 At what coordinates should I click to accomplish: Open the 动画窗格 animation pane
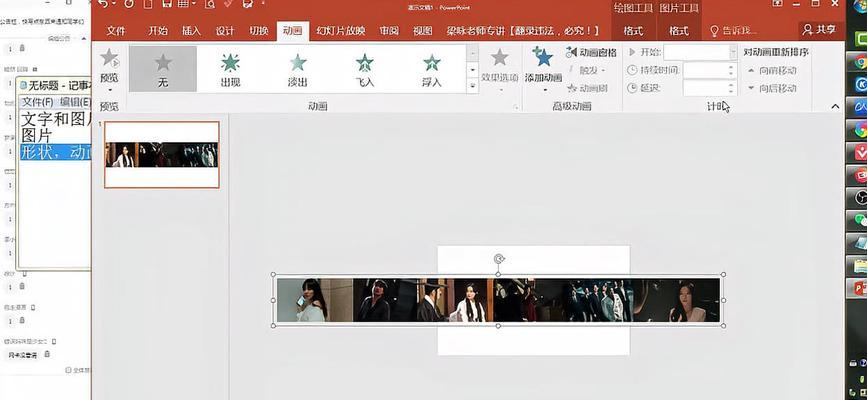591,53
